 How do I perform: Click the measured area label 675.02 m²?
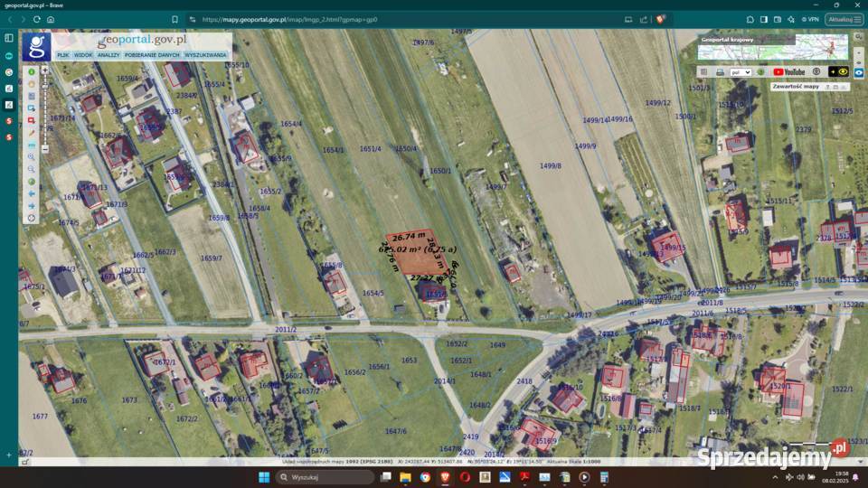[x=418, y=249]
